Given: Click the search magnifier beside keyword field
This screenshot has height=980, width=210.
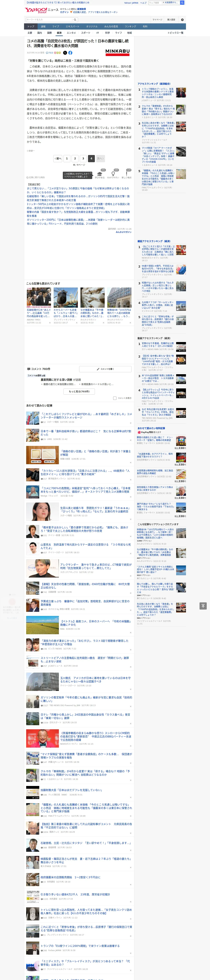Looking at the screenshot, I should tap(75, 20).
